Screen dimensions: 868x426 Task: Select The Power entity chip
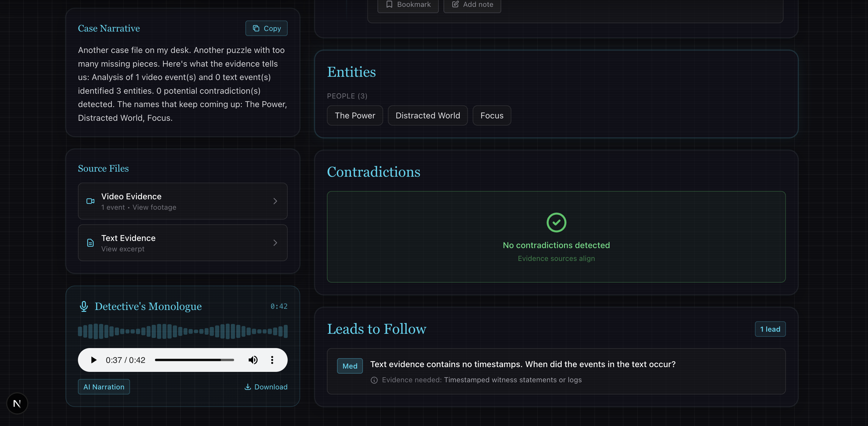coord(355,116)
